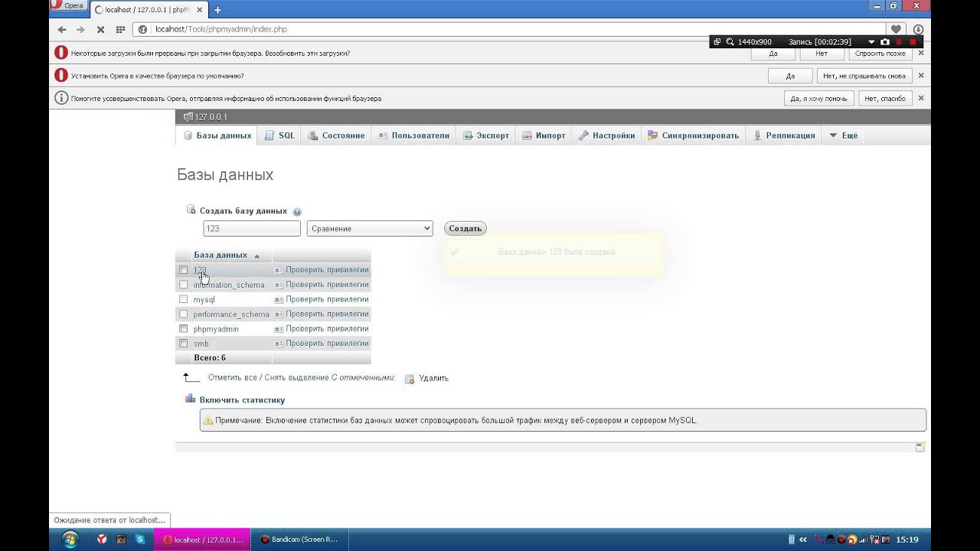Open the 'Сравнение' collation dropdown
Viewport: 980px width, 551px height.
pos(370,229)
